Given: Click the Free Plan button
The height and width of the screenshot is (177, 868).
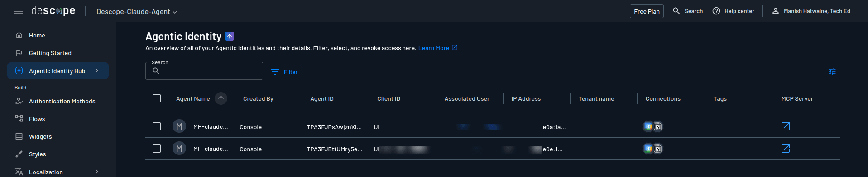Looking at the screenshot, I should tap(647, 11).
